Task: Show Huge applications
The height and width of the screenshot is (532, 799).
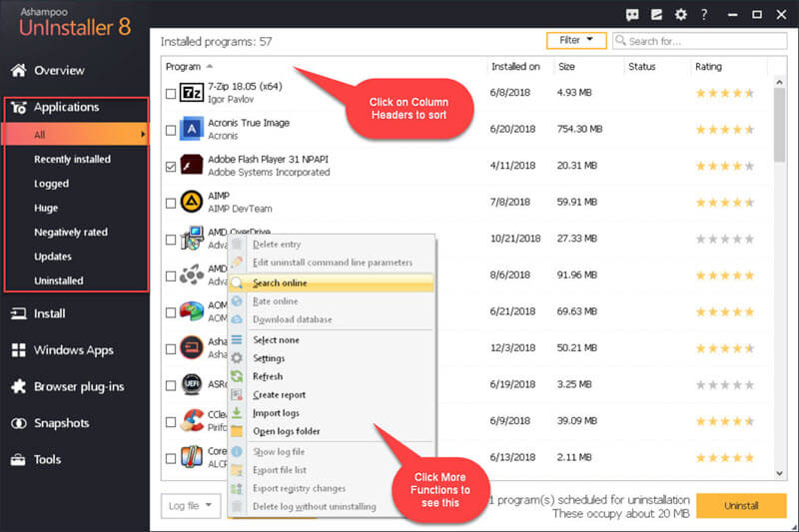Action: pyautogui.click(x=46, y=208)
